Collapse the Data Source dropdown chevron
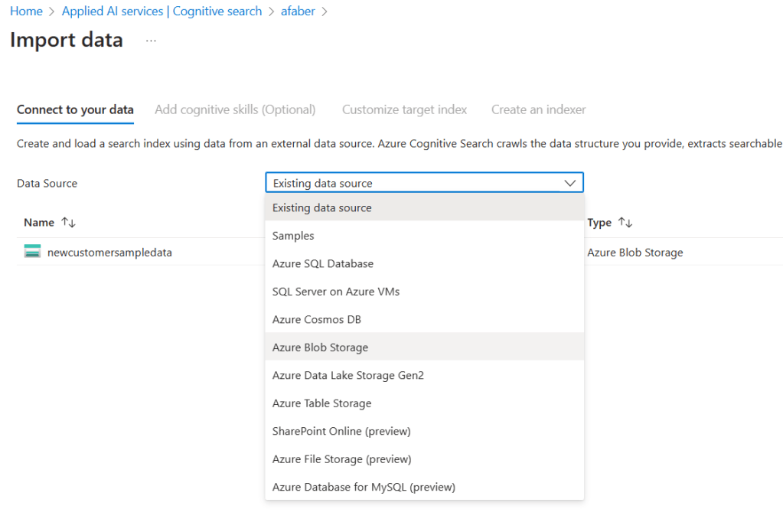Image resolution: width=783 pixels, height=532 pixels. (x=569, y=183)
